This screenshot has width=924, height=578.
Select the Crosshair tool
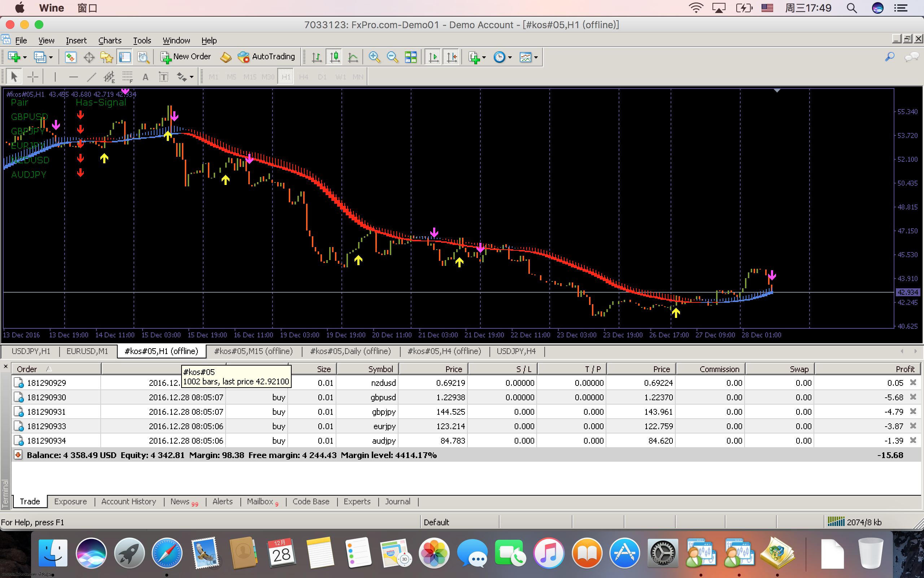pyautogui.click(x=33, y=77)
